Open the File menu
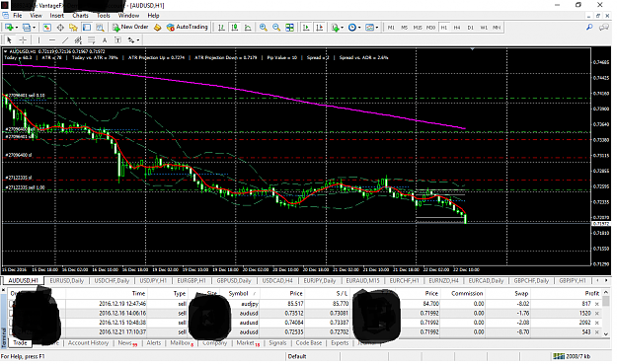This screenshot has height=364, width=617. [x=18, y=16]
